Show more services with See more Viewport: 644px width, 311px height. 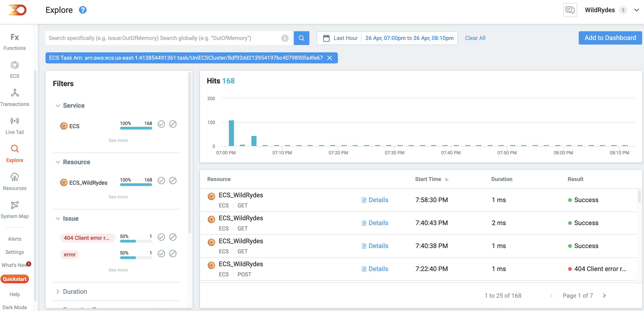(118, 140)
